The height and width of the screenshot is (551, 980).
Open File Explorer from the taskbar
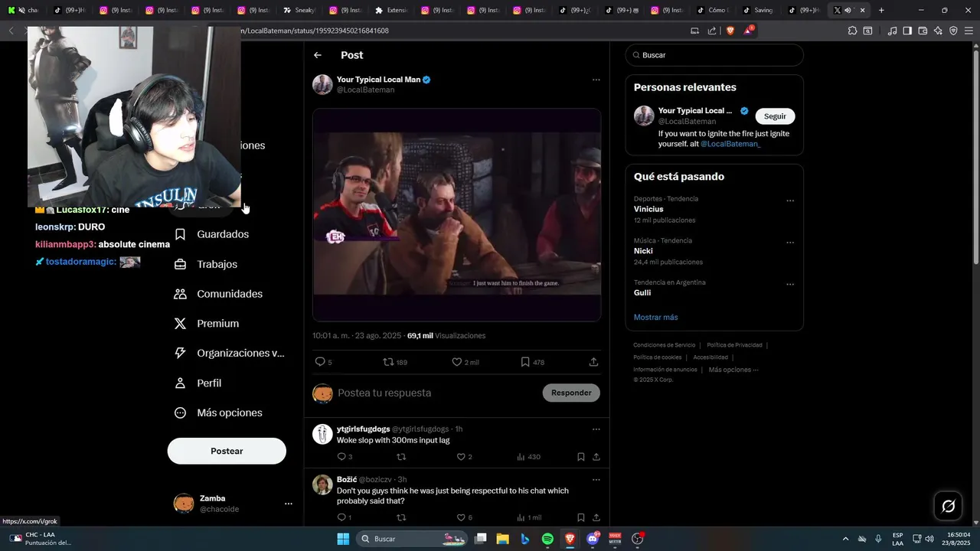pos(503,539)
